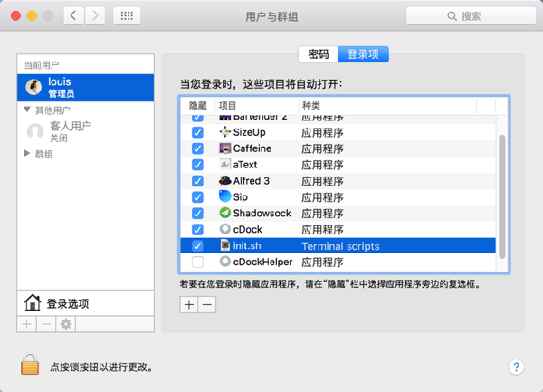Image resolution: width=543 pixels, height=392 pixels.
Task: Open the help question mark button
Action: click(x=516, y=367)
